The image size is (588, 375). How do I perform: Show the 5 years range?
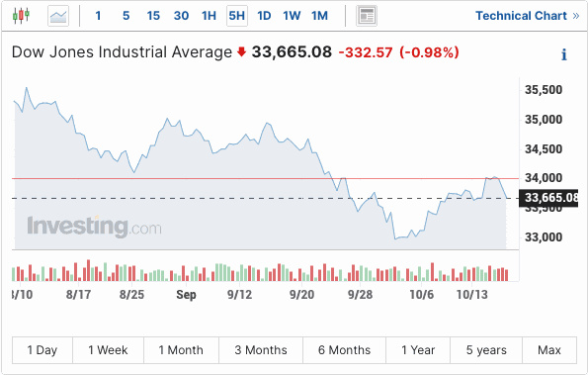486,350
